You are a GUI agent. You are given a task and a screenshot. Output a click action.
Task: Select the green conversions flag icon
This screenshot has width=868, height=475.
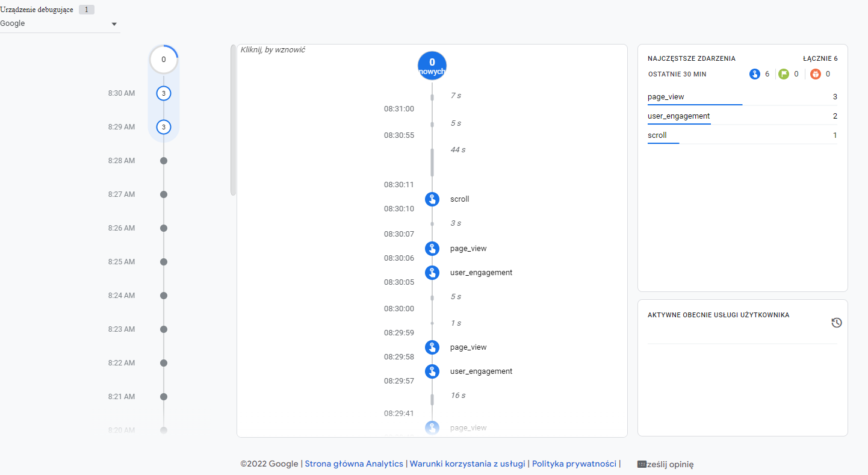(x=783, y=74)
